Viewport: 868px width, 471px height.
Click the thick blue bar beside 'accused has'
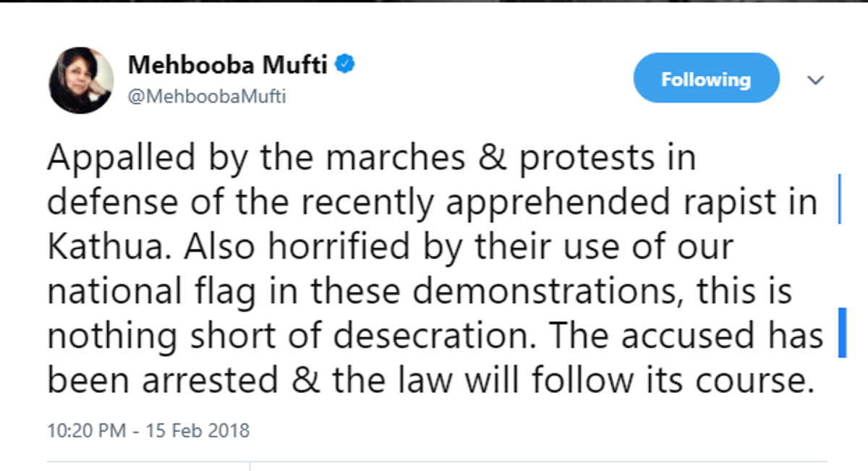point(841,332)
